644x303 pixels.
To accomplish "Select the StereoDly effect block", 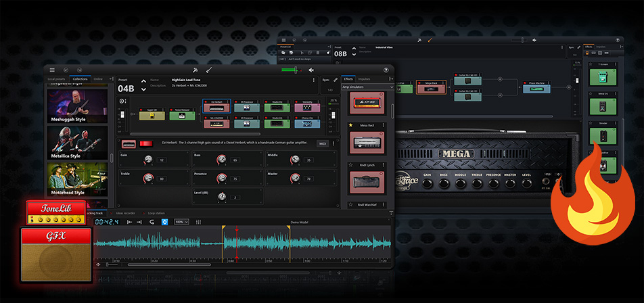I will pos(307,106).
